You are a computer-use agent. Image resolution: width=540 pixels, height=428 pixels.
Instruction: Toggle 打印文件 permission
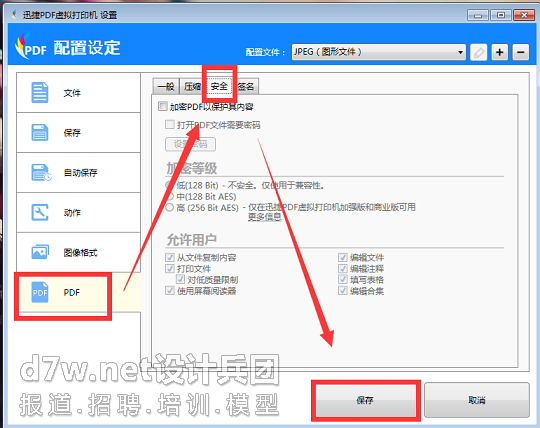tap(169, 268)
